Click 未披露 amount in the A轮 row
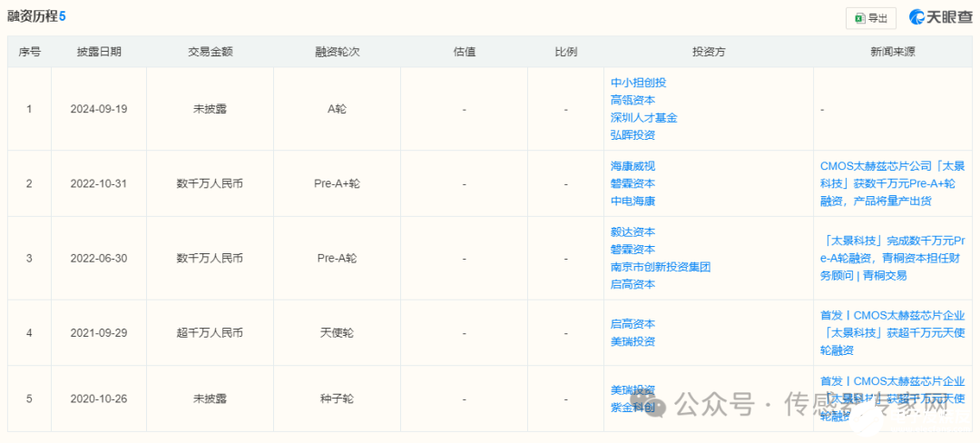The image size is (980, 443). [210, 109]
